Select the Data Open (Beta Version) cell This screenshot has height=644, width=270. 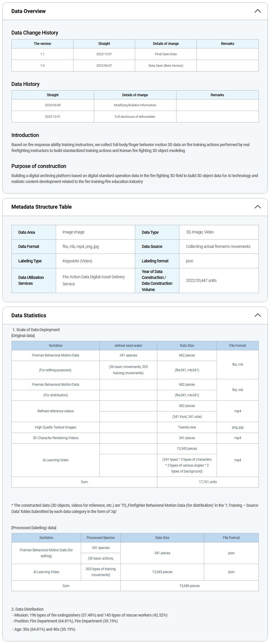point(166,66)
